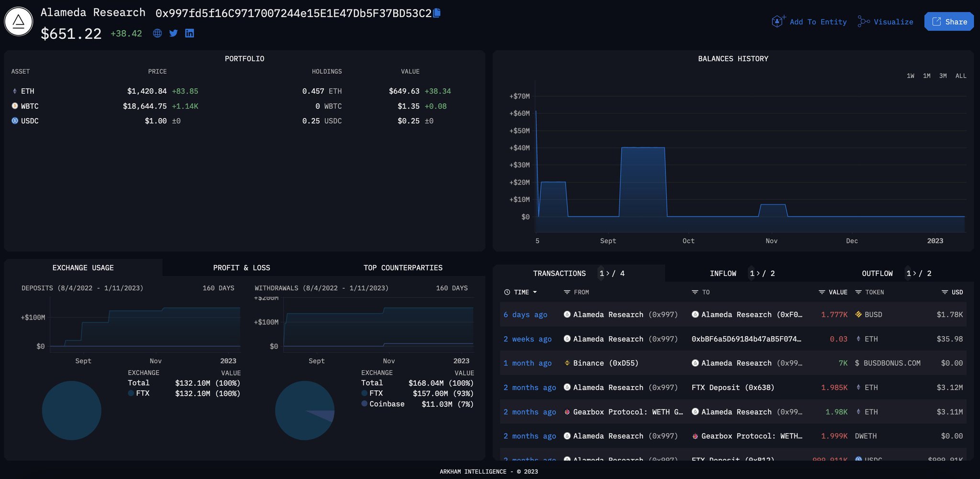Image resolution: width=980 pixels, height=479 pixels.
Task: Go to next page of Inflow
Action: pyautogui.click(x=758, y=273)
